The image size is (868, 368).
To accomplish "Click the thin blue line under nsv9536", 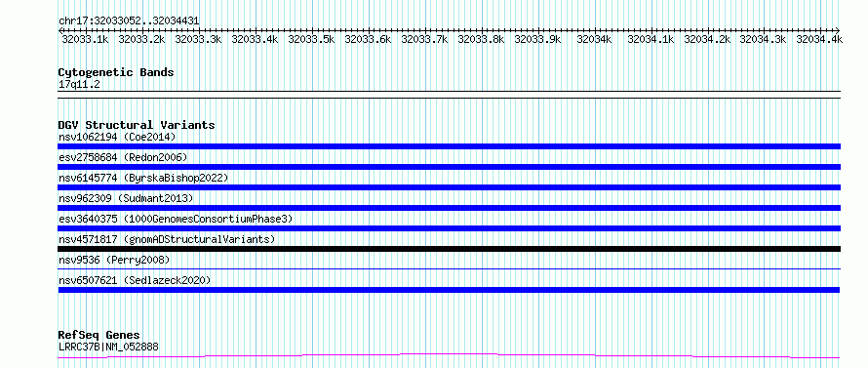I will click(449, 268).
